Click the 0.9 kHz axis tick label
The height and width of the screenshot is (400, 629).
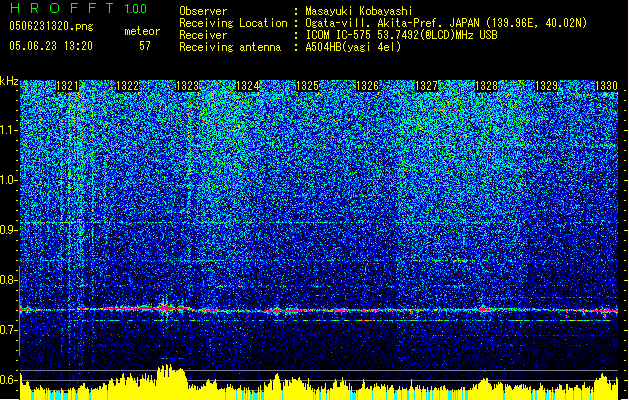pos(9,230)
